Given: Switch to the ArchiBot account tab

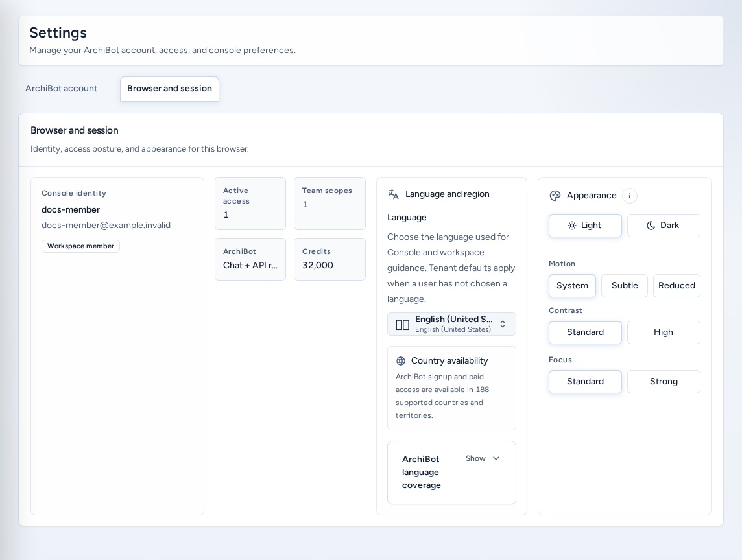Looking at the screenshot, I should click(x=62, y=88).
